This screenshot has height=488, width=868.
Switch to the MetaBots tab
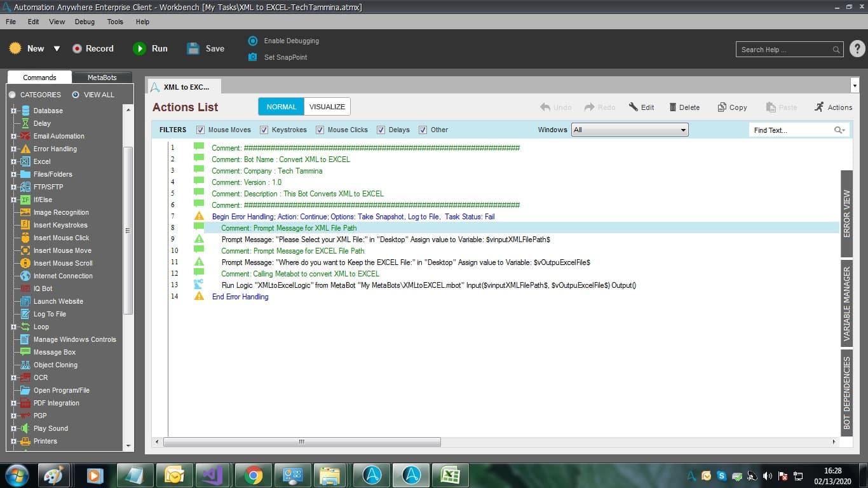coord(102,78)
